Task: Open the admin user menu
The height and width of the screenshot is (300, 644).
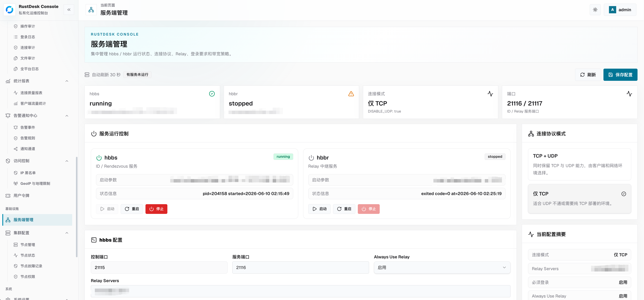Action: click(620, 10)
